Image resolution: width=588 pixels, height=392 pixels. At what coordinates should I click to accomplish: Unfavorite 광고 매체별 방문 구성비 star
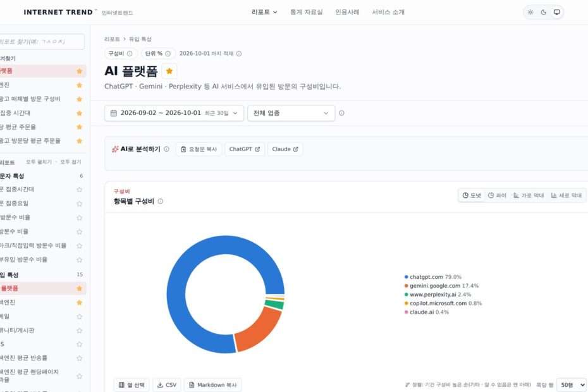(79, 99)
